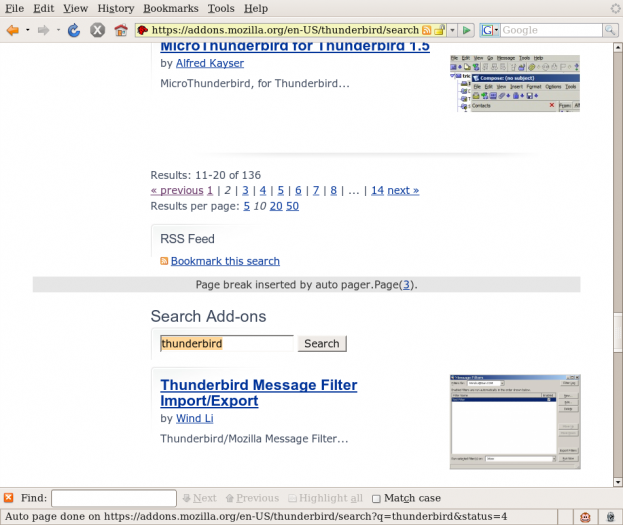Image resolution: width=623 pixels, height=525 pixels.
Task: Go to results page 7
Action: (316, 190)
